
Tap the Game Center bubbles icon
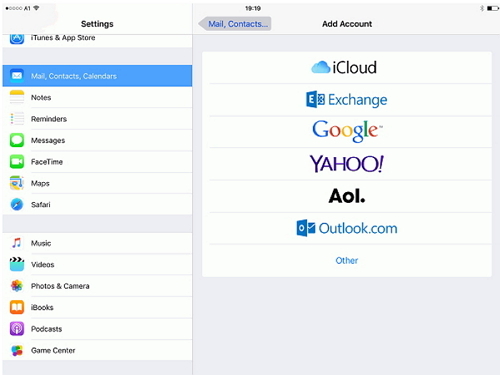(17, 350)
